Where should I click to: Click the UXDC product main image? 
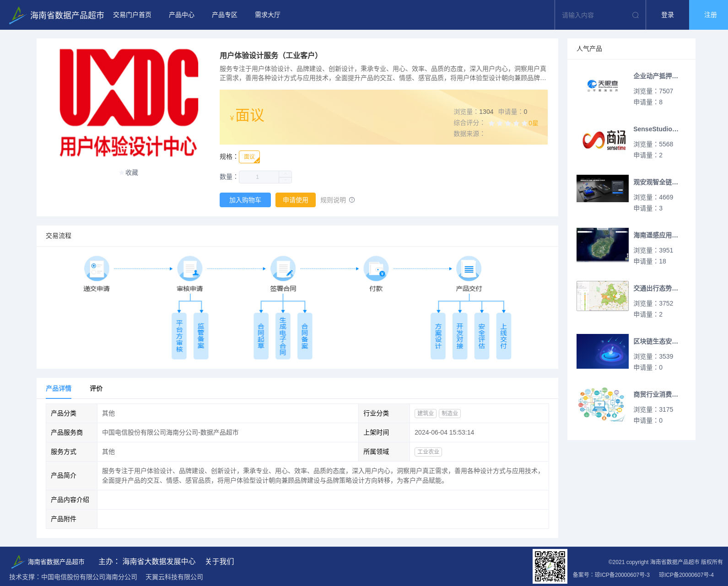pyautogui.click(x=129, y=103)
